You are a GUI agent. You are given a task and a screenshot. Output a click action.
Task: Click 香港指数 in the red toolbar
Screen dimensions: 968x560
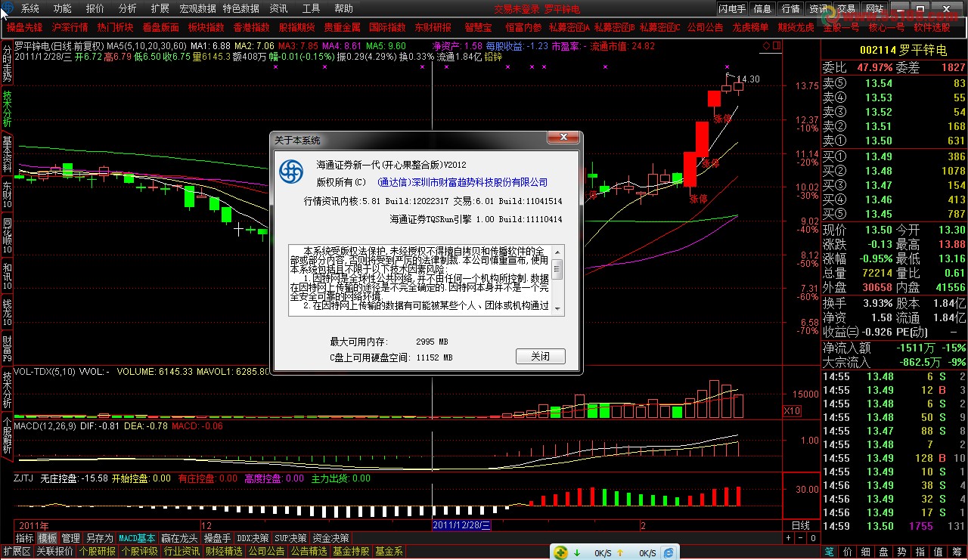pos(251,27)
